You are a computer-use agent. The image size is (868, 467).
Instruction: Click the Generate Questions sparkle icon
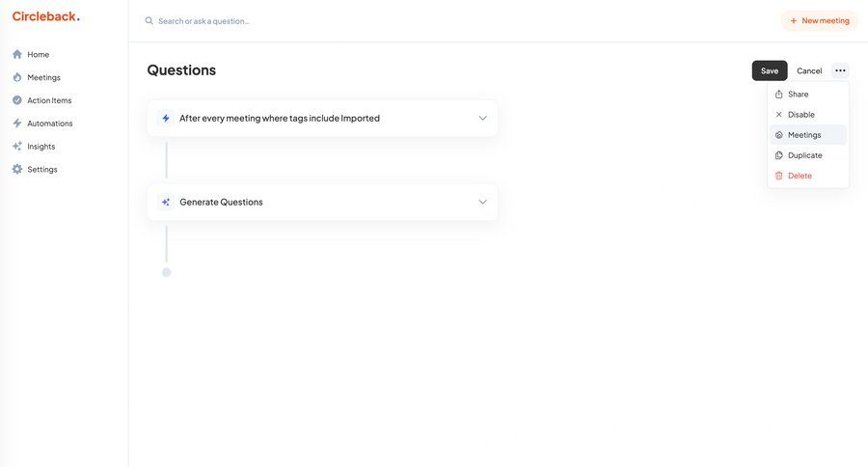click(166, 203)
